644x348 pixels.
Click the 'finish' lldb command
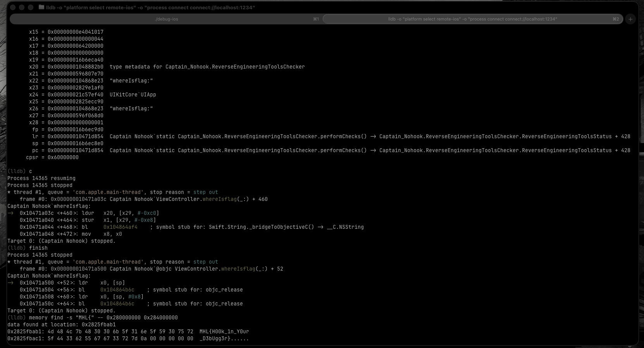38,248
